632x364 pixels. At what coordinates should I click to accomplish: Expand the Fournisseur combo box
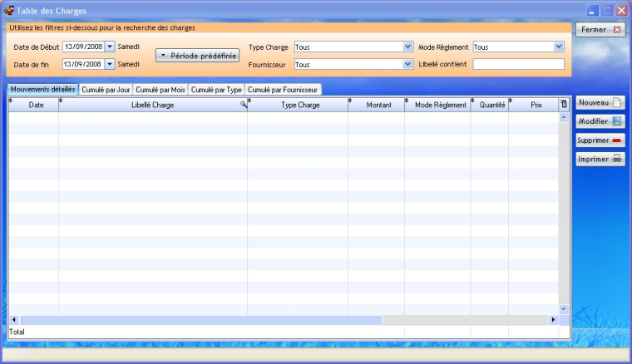407,64
